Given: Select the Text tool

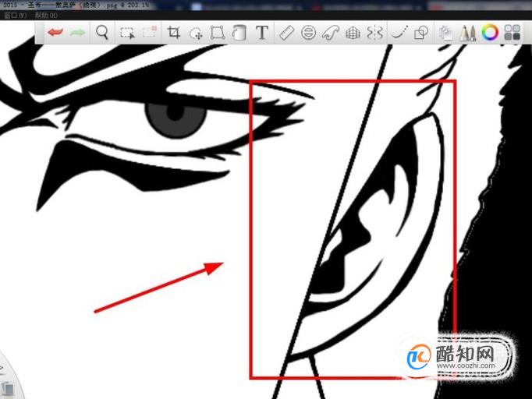Looking at the screenshot, I should pos(261,33).
